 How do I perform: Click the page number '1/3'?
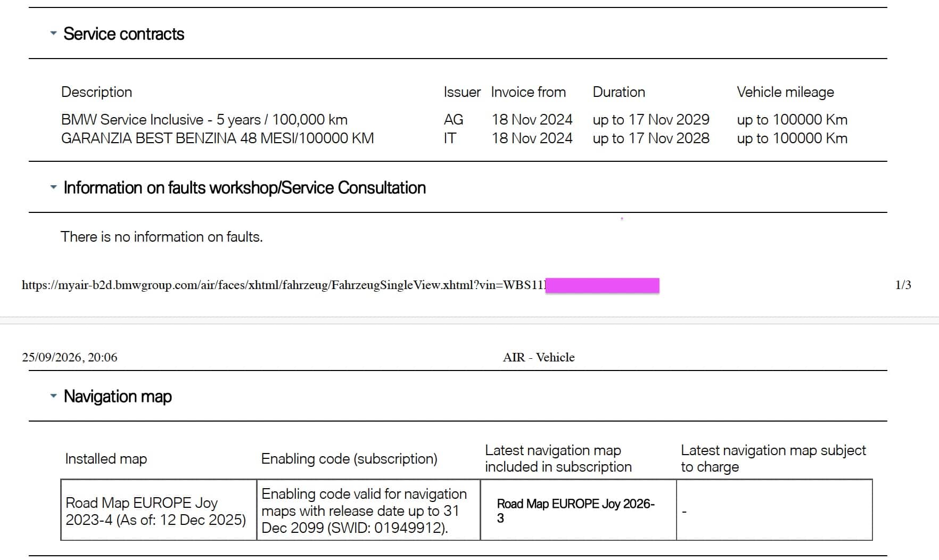[x=903, y=285]
